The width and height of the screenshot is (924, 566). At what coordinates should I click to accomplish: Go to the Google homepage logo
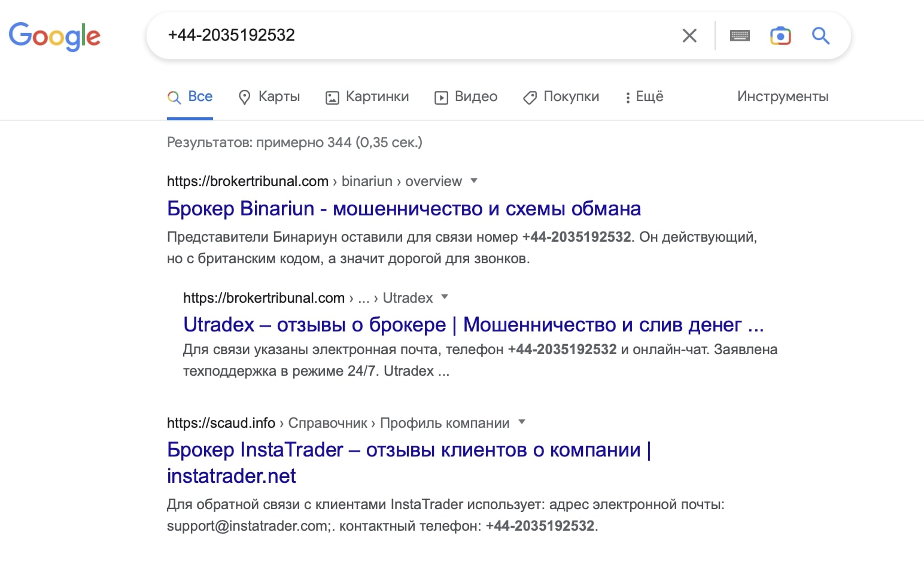click(54, 36)
